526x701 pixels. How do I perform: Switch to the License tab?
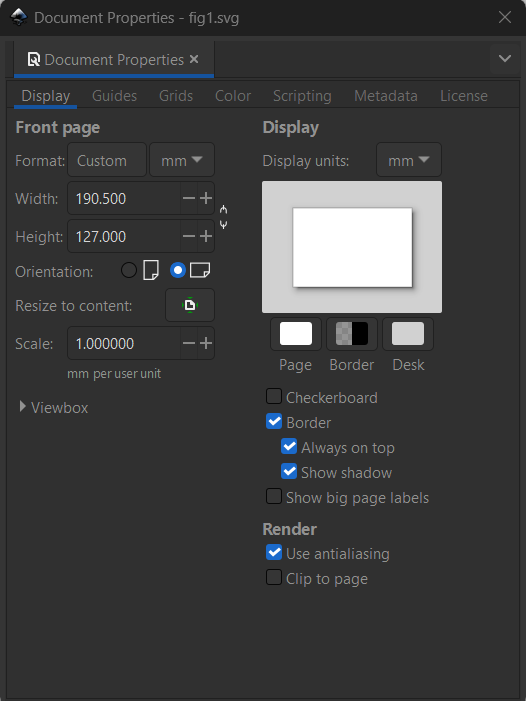[x=464, y=96]
